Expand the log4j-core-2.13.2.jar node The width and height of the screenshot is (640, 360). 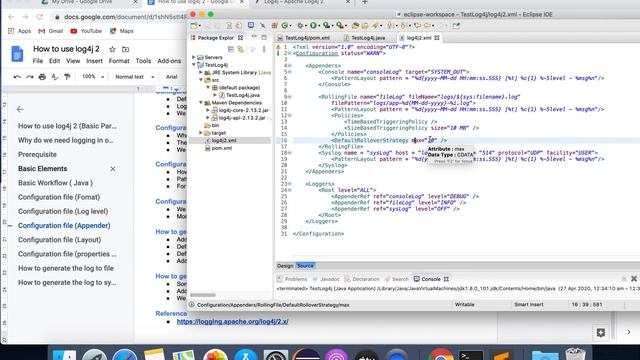coord(208,110)
